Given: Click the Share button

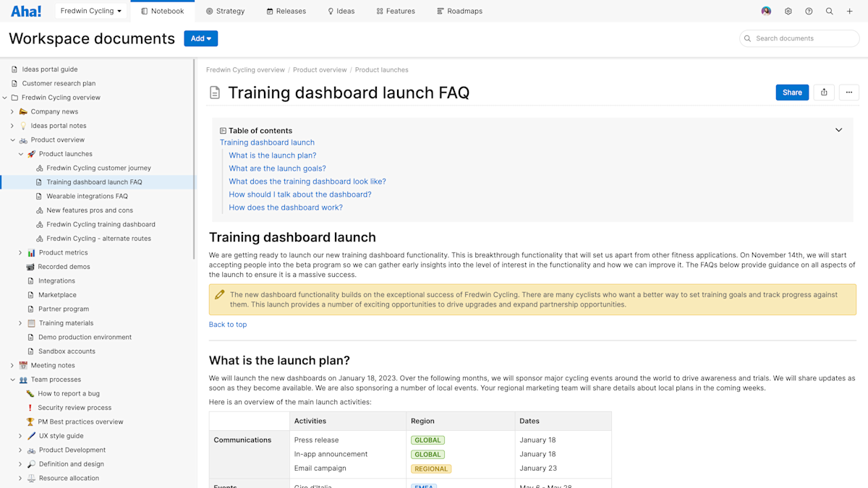Looking at the screenshot, I should [x=792, y=92].
